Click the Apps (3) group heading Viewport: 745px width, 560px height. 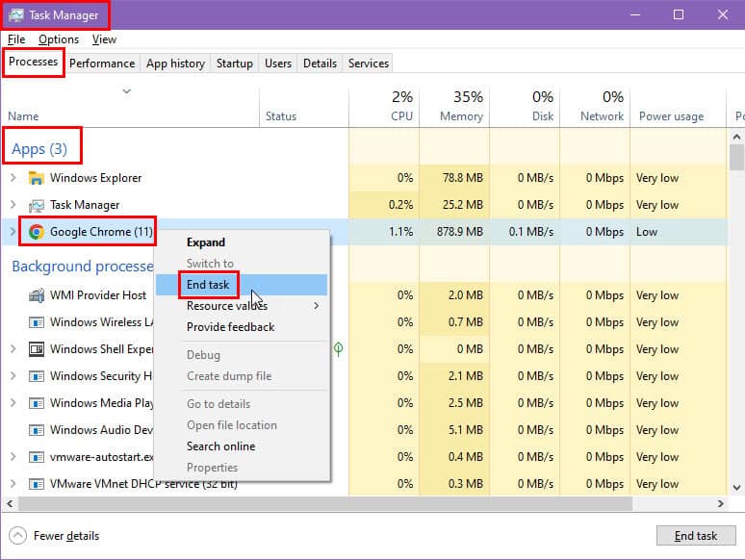pyautogui.click(x=39, y=149)
